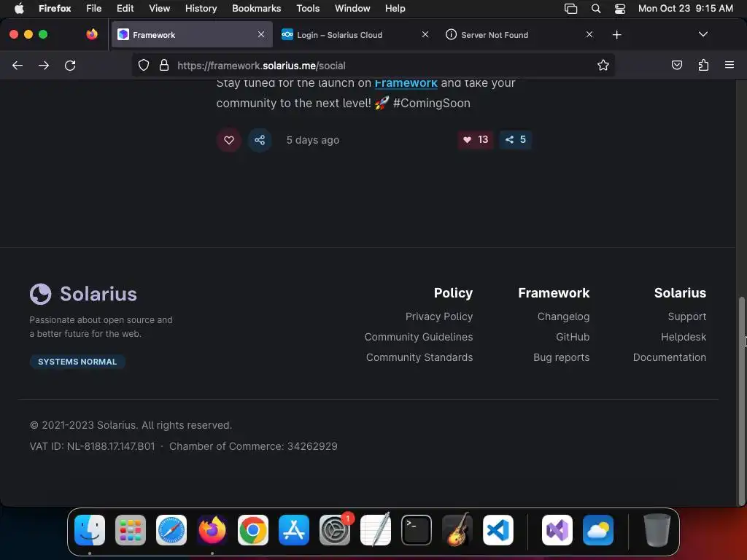Go back with browser back arrow

[x=18, y=65]
